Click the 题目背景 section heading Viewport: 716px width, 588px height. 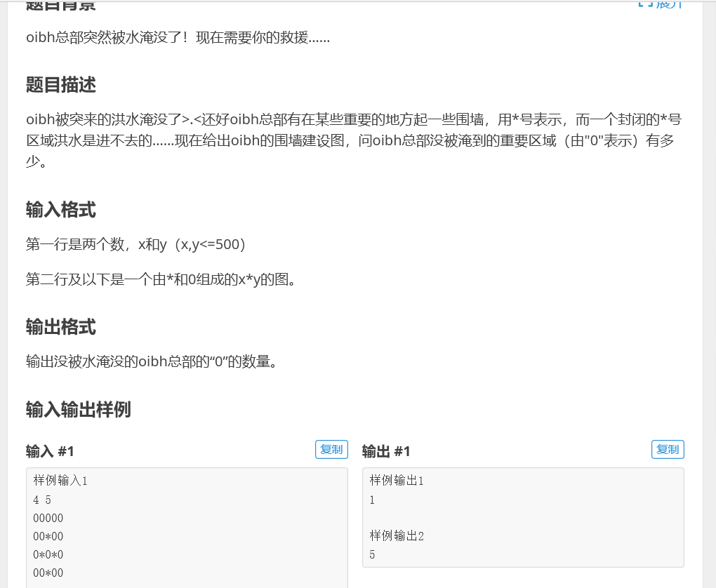(x=60, y=4)
